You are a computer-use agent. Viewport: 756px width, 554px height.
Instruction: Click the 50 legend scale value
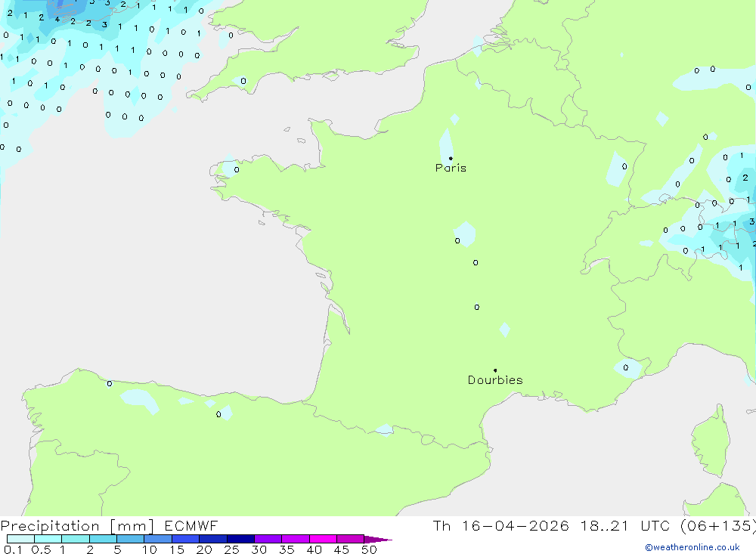pos(369,549)
